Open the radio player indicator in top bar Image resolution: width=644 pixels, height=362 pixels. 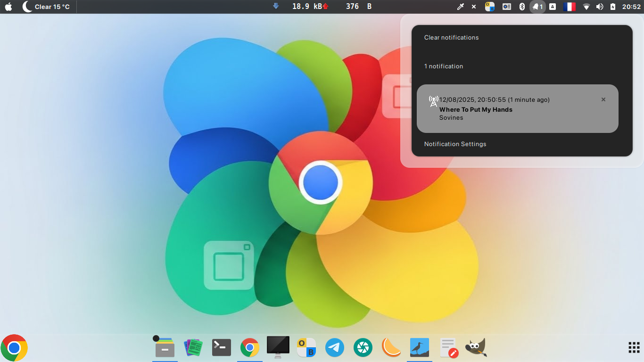[507, 7]
